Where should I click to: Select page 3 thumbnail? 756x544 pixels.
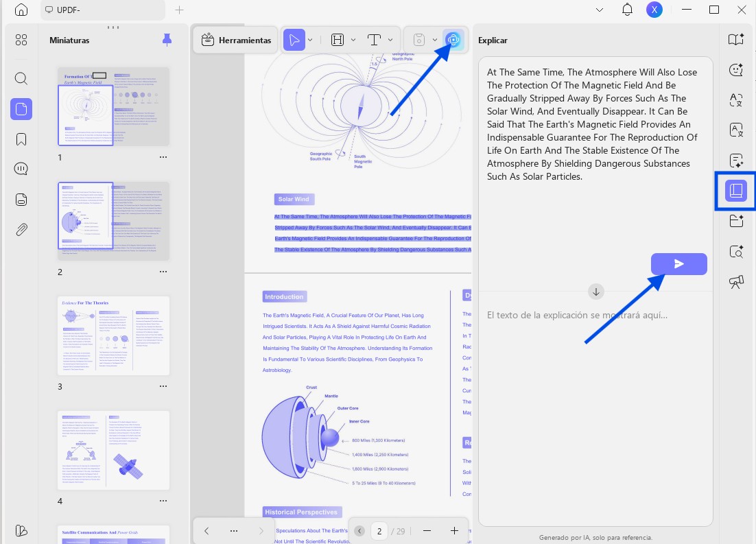(113, 335)
